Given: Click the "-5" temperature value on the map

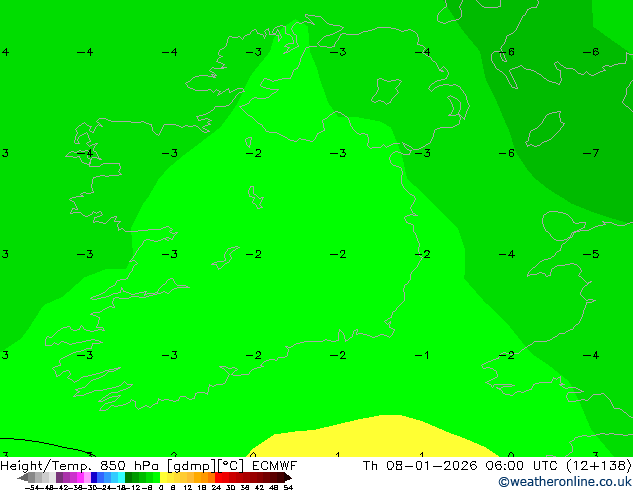Looking at the screenshot, I should (591, 254).
